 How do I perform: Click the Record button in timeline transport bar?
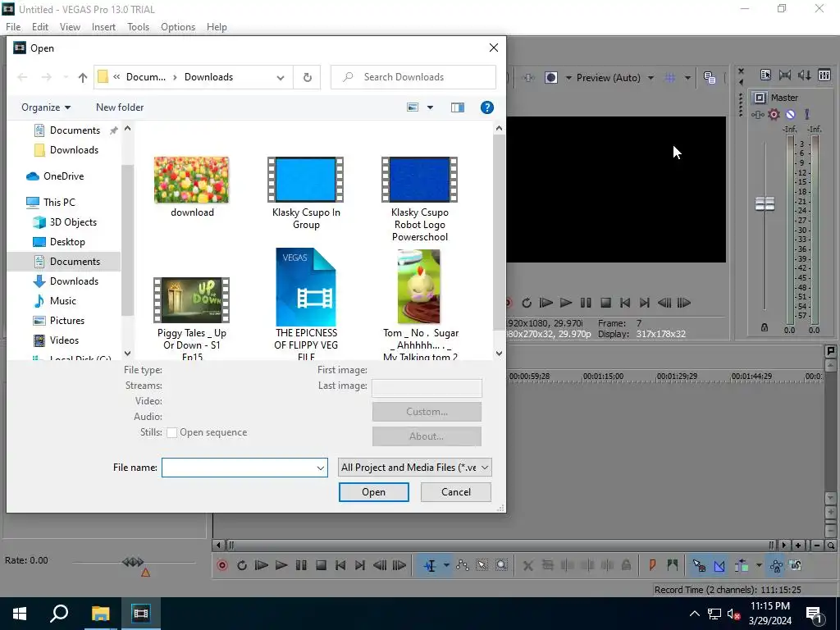222,565
